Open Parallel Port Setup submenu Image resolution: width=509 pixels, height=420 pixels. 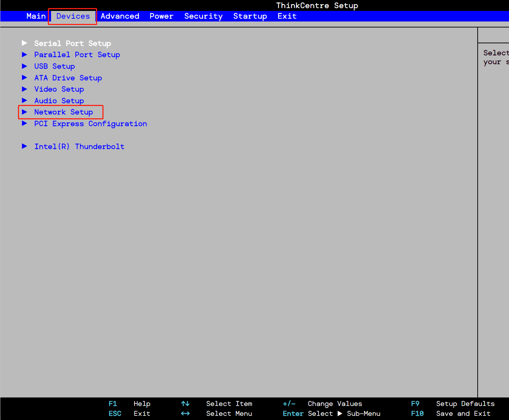pos(77,55)
